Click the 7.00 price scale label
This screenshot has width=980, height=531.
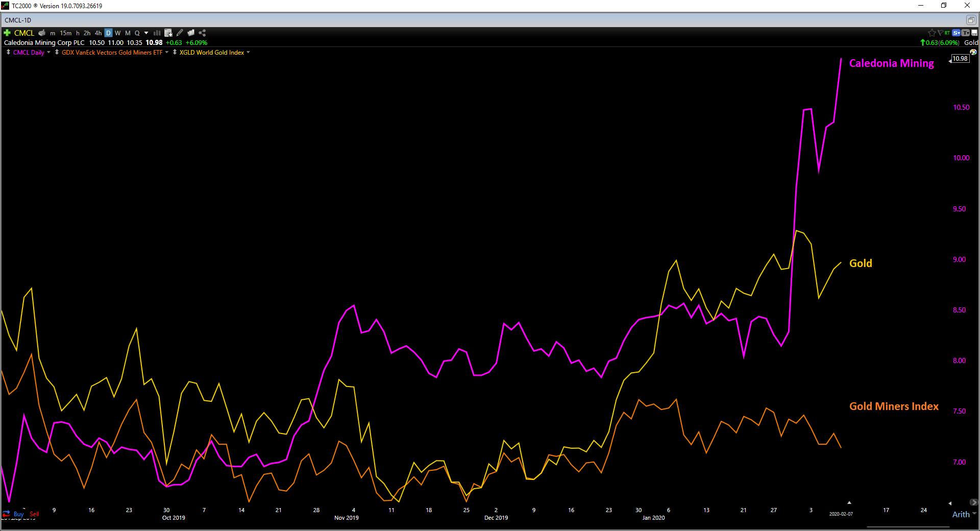(x=959, y=462)
